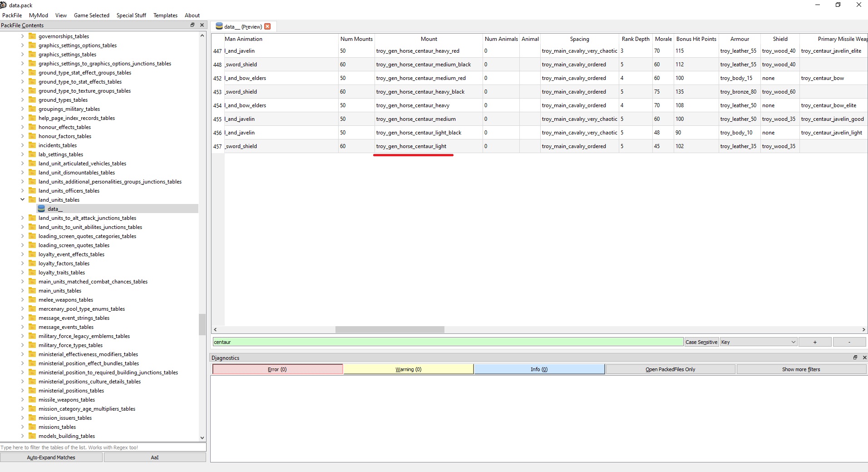Image resolution: width=868 pixels, height=472 pixels.
Task: Click the melee_weapons_tables folder icon
Action: [x=32, y=299]
